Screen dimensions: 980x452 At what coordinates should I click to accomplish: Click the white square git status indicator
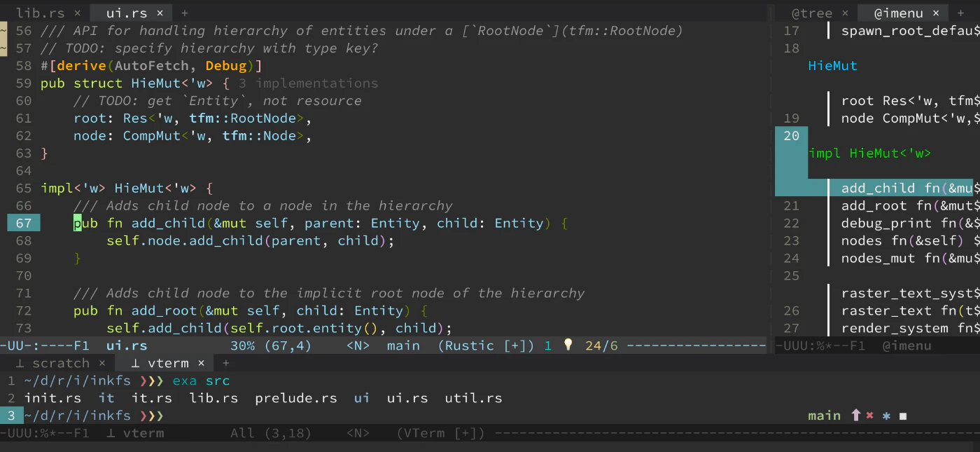[903, 416]
